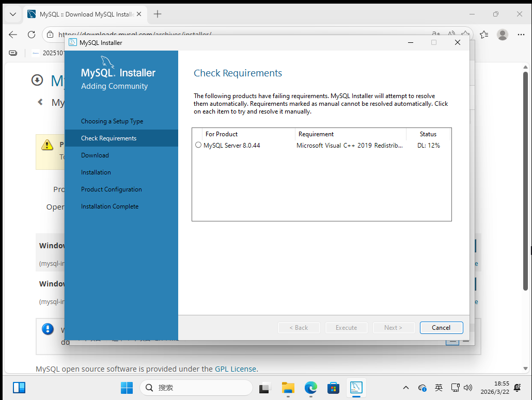This screenshot has width=532, height=400.
Task: Close the MySQL Installer window
Action: 457,42
